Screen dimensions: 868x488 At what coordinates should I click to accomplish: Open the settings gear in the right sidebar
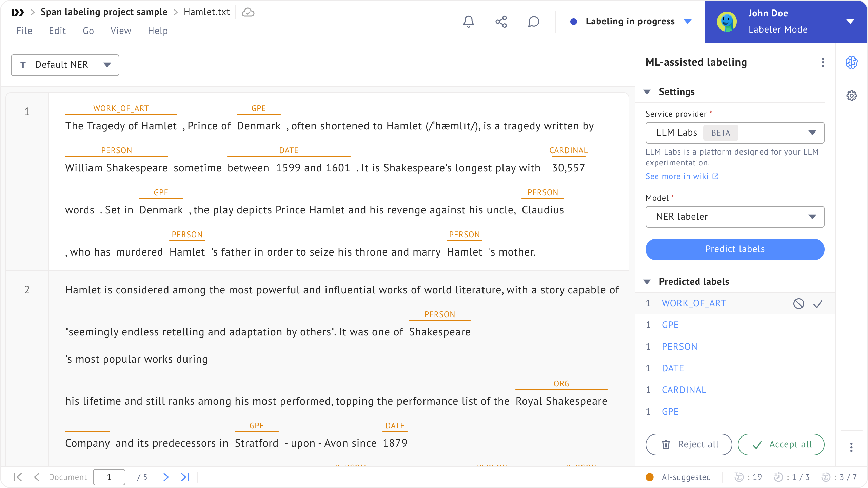click(x=852, y=96)
